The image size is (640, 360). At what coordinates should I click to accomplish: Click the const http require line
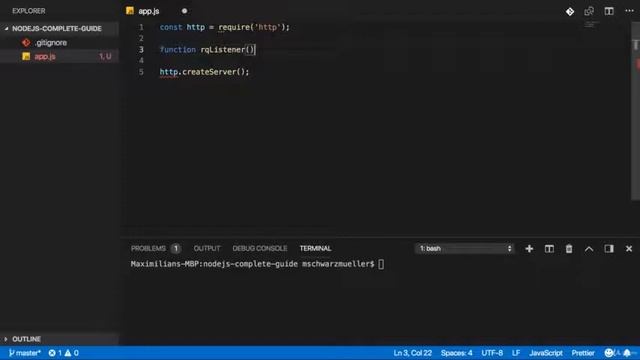(x=224, y=27)
